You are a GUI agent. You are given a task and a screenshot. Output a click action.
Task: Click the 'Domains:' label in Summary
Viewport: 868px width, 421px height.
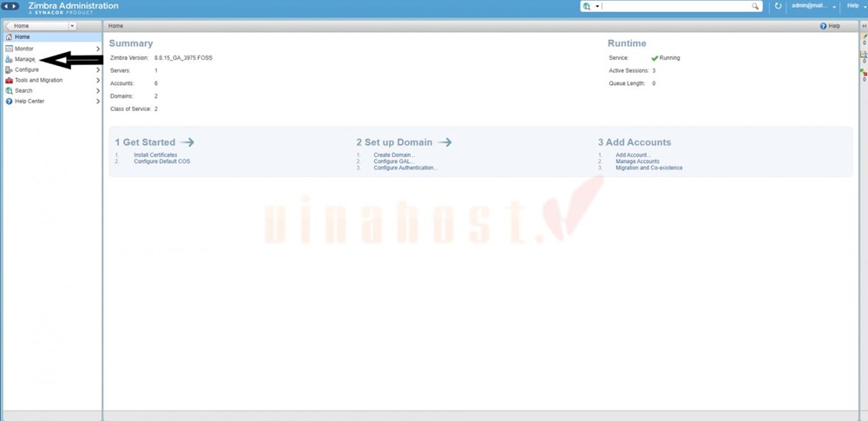click(122, 96)
